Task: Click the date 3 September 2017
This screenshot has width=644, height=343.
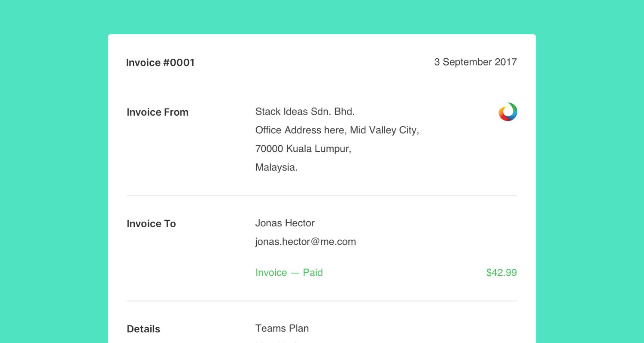Action: coord(475,62)
